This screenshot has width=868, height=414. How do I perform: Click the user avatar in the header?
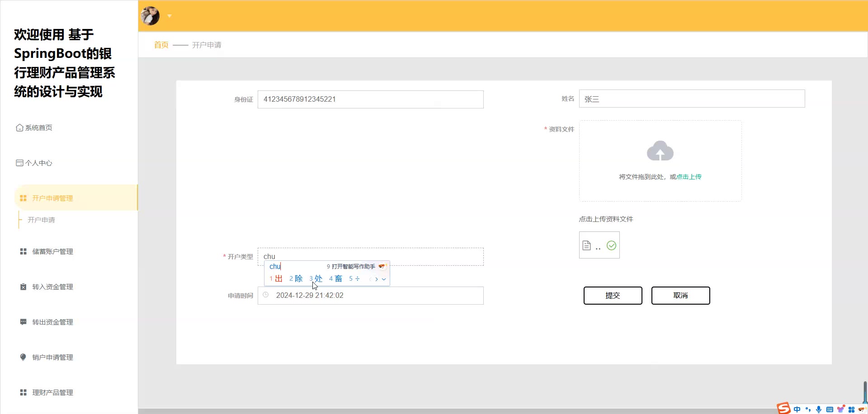coord(150,16)
